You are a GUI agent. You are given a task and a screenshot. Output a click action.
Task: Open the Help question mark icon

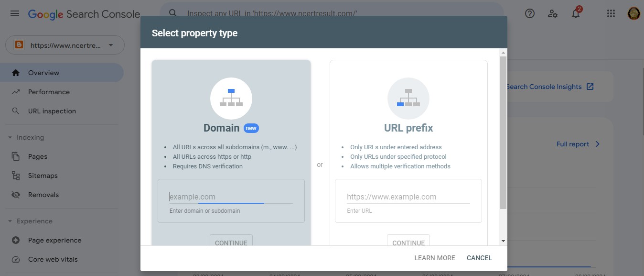(x=530, y=13)
